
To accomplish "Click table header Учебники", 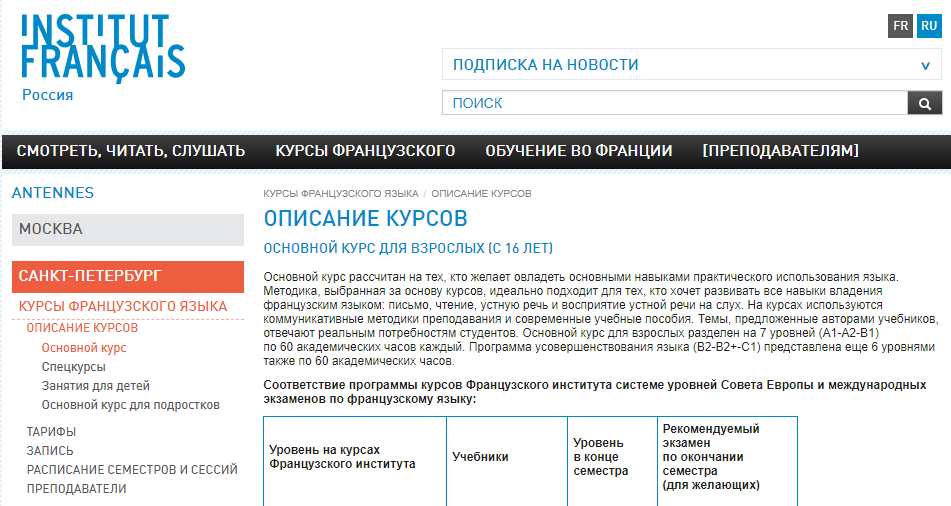I will [480, 457].
